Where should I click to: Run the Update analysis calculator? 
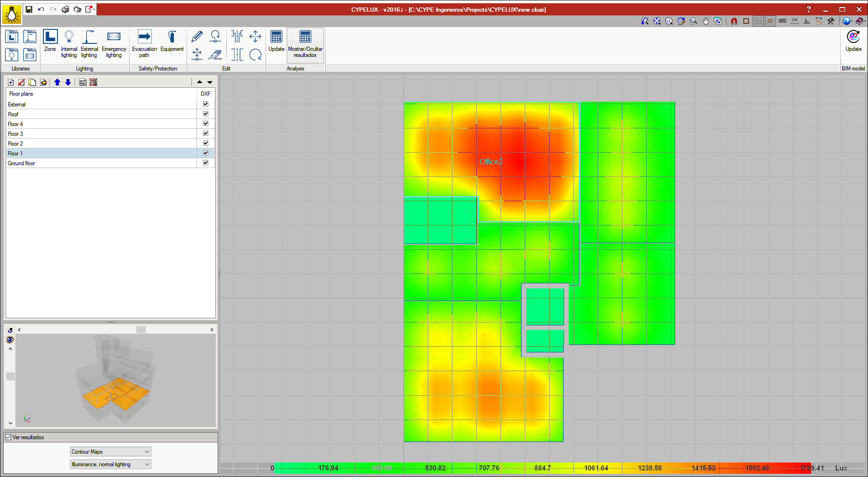coord(276,41)
